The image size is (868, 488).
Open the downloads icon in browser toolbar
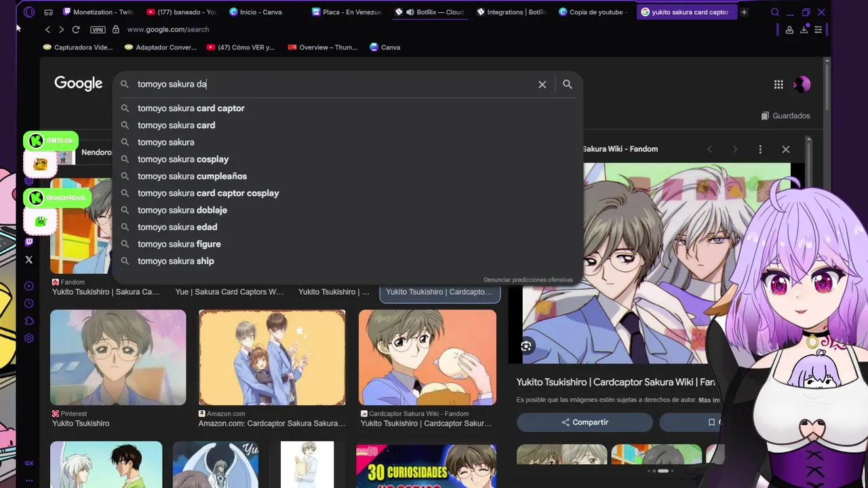coord(804,30)
